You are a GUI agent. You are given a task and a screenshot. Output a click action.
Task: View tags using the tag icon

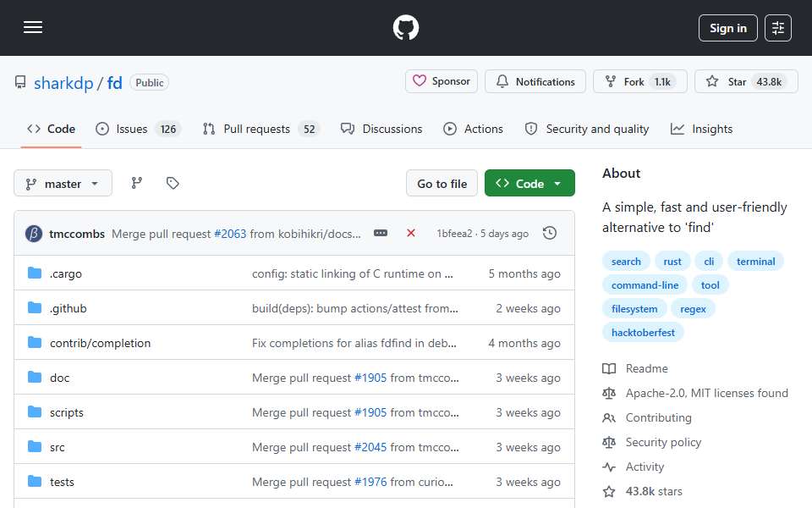(x=173, y=183)
